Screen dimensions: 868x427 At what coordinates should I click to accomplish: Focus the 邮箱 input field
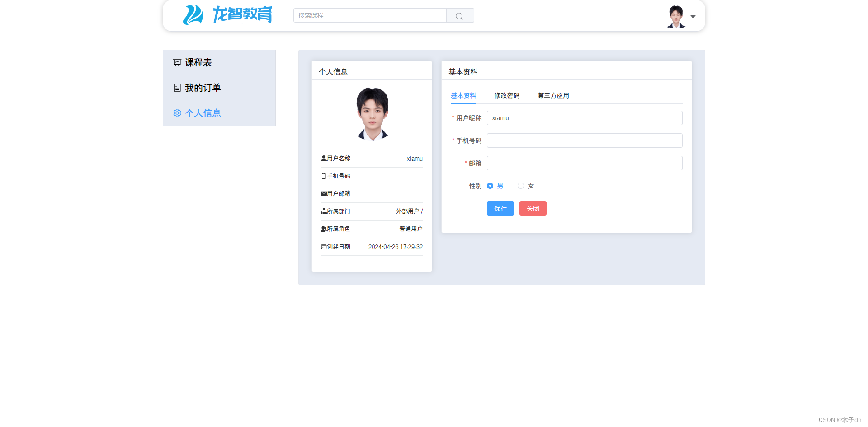[585, 163]
